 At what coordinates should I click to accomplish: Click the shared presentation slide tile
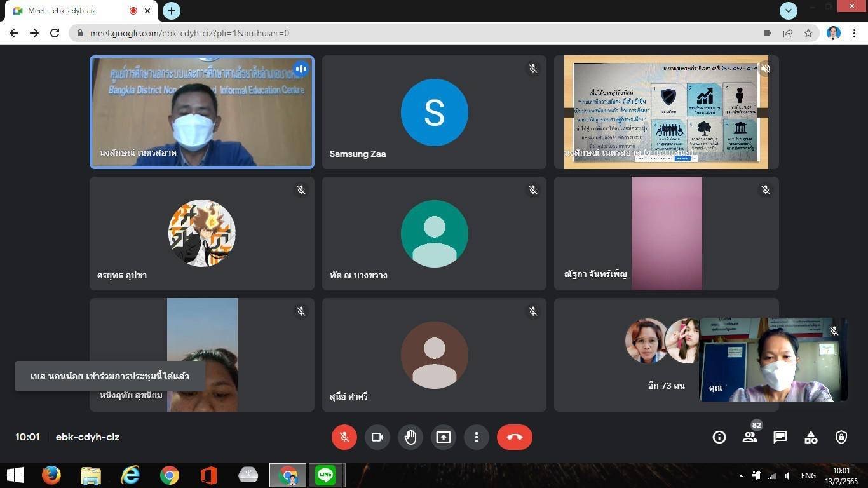pos(666,112)
